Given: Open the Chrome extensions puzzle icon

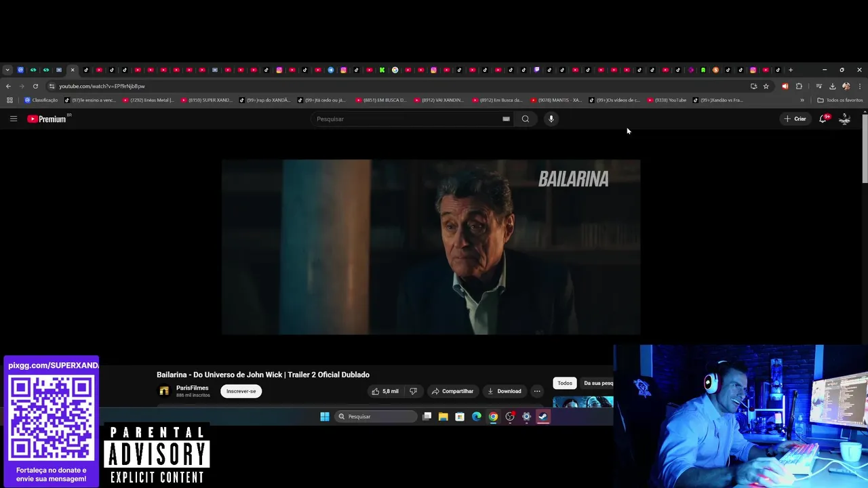Looking at the screenshot, I should (x=799, y=86).
